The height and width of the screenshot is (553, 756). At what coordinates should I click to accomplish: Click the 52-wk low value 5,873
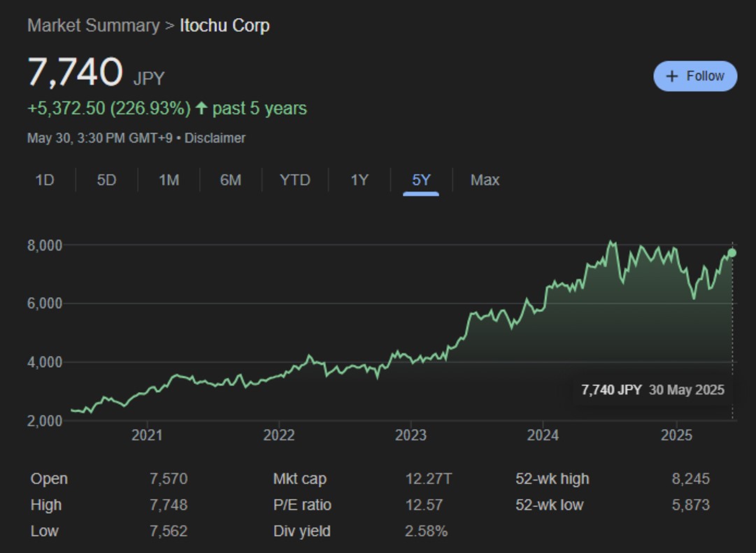click(690, 505)
